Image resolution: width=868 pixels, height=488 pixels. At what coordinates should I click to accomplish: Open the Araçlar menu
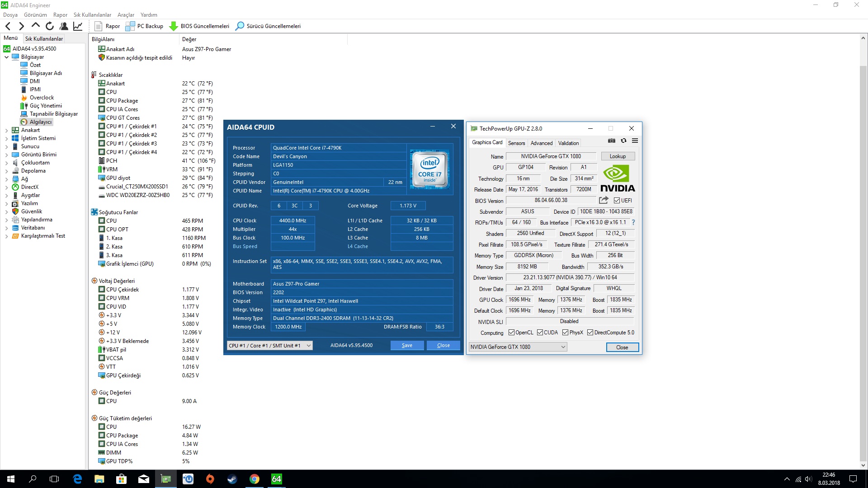pyautogui.click(x=126, y=15)
